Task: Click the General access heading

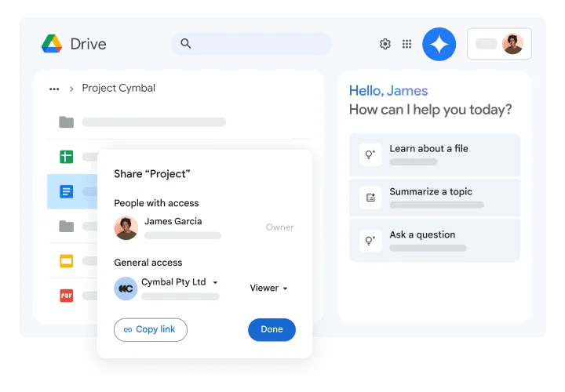Action: click(x=148, y=263)
